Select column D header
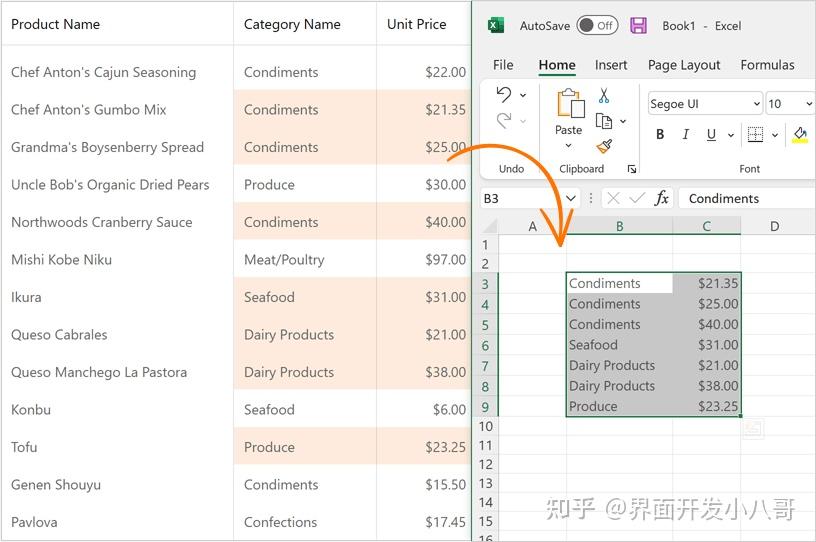816x542 pixels. coord(774,226)
